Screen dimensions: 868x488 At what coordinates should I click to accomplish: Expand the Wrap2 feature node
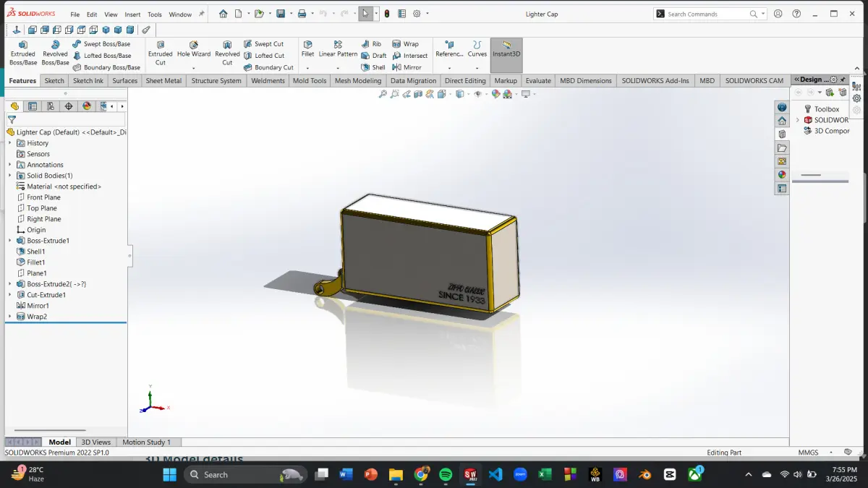click(10, 317)
